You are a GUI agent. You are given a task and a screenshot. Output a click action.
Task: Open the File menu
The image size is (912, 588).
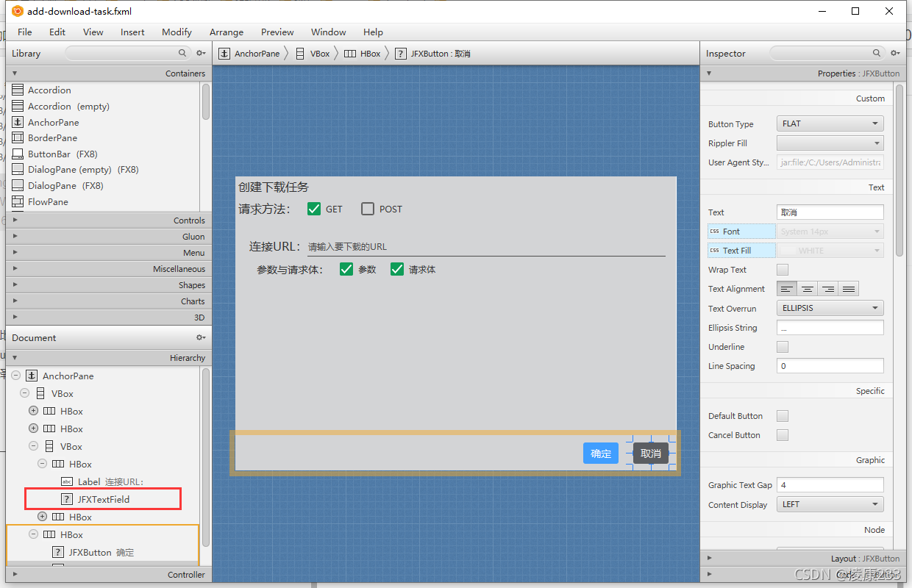[x=25, y=32]
